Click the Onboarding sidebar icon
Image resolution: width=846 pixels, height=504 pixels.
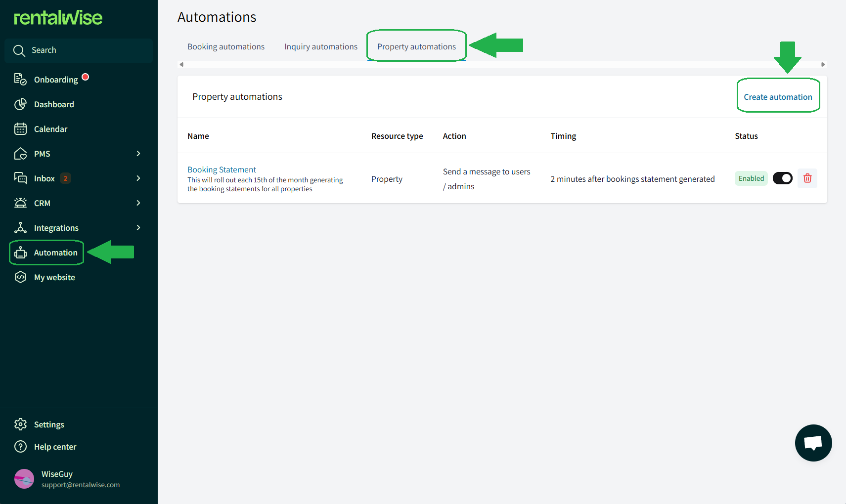20,80
